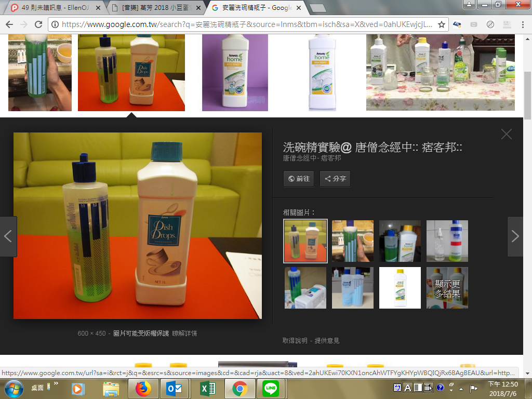Viewport: 532px width, 399px height.
Task: Close the 49 則未讀訊息 tab
Action: coord(98,8)
